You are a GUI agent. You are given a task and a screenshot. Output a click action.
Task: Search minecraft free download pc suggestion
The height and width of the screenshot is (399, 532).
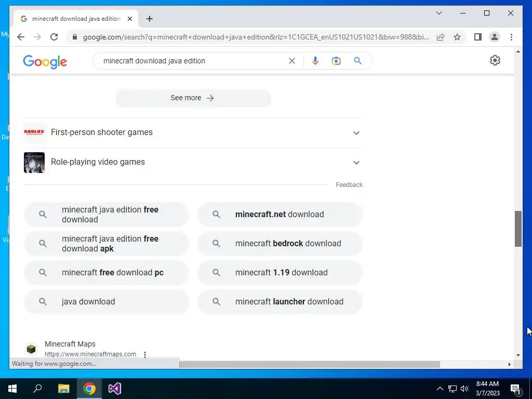107,272
